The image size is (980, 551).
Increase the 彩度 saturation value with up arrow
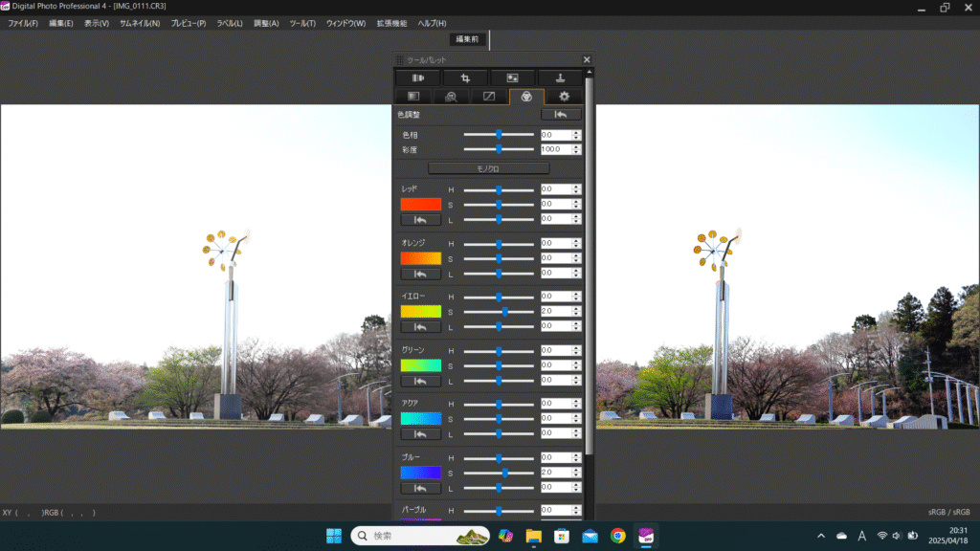point(576,146)
